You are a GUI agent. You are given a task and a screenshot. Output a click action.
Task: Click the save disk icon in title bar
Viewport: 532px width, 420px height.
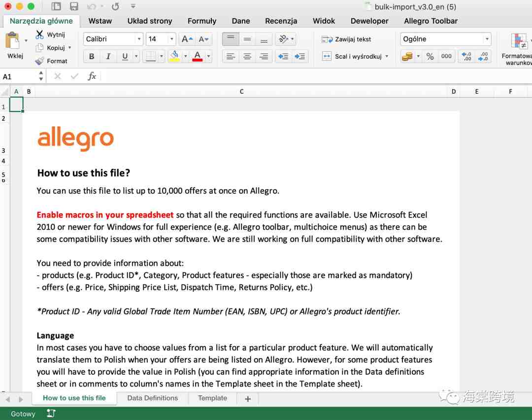point(73,6)
